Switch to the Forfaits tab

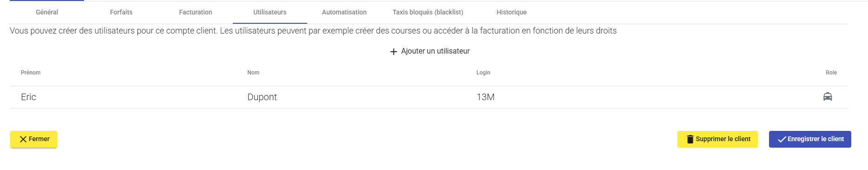pos(121,12)
